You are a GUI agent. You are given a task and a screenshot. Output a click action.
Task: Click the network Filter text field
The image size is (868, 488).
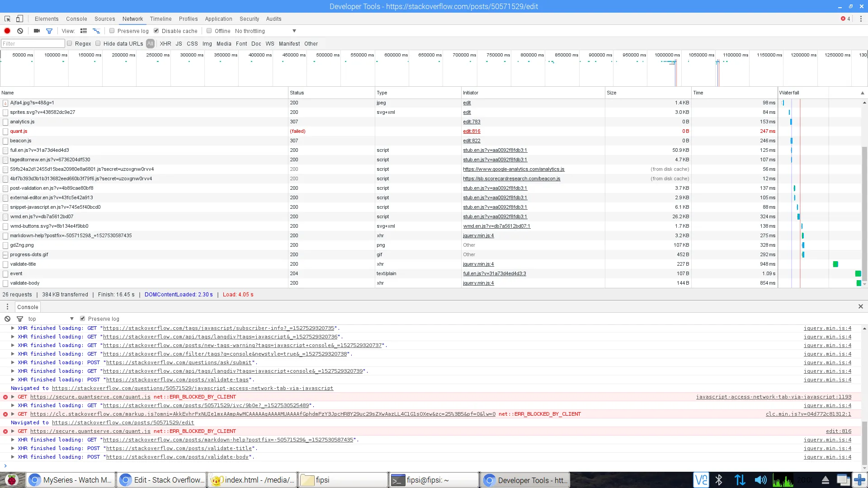[33, 43]
